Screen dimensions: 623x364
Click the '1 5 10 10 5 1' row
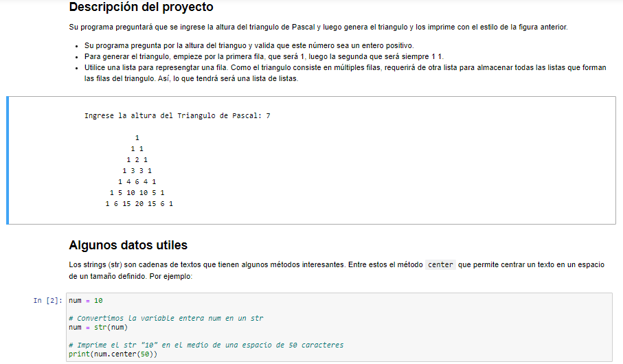(x=137, y=193)
